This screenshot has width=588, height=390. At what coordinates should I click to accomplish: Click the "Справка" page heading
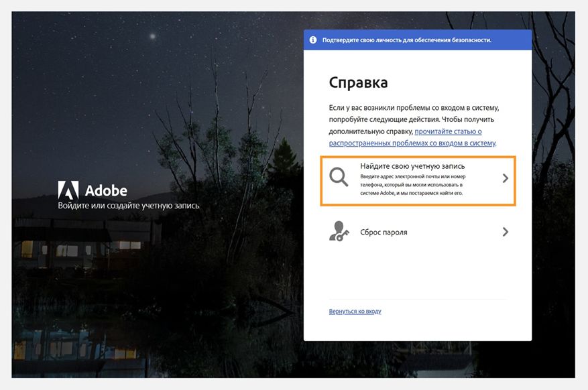pos(357,82)
